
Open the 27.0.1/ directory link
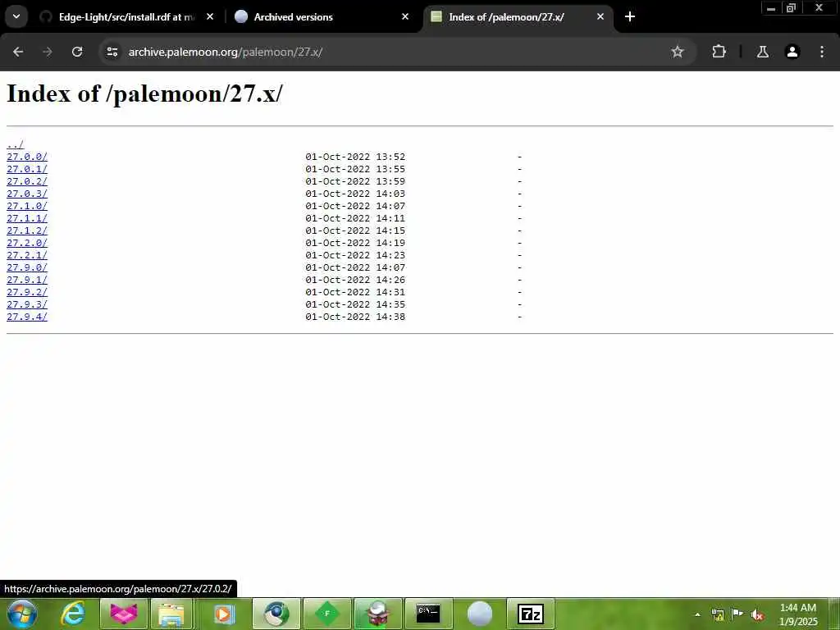coord(27,169)
